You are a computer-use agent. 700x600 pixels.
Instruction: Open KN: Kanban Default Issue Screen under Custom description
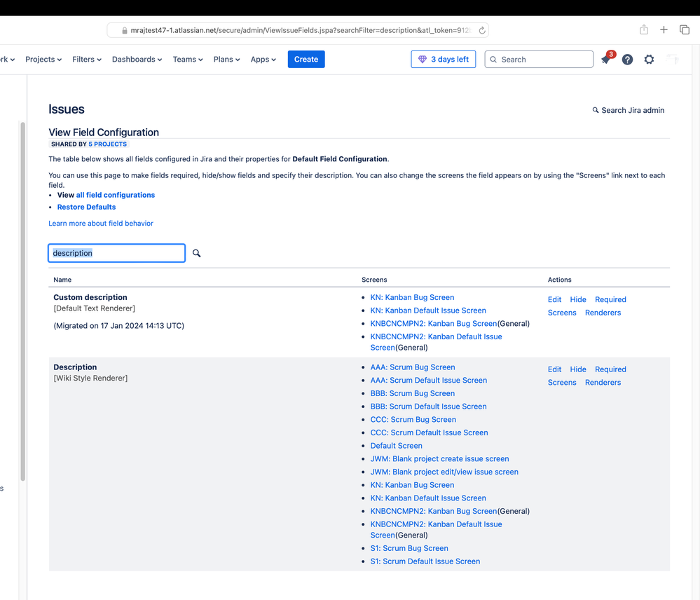coord(428,311)
